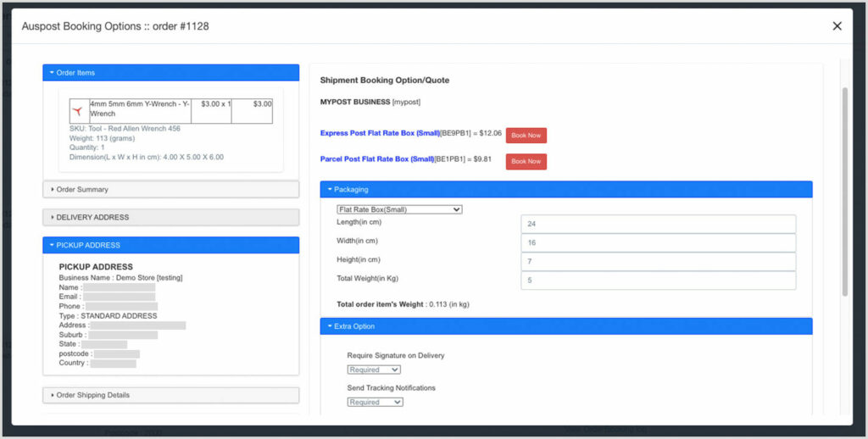Click "Total order item's Weight" text
868x439 pixels.
(403, 304)
